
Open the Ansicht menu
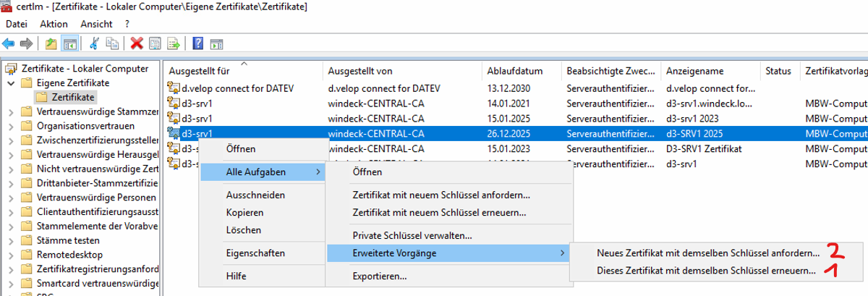click(96, 24)
